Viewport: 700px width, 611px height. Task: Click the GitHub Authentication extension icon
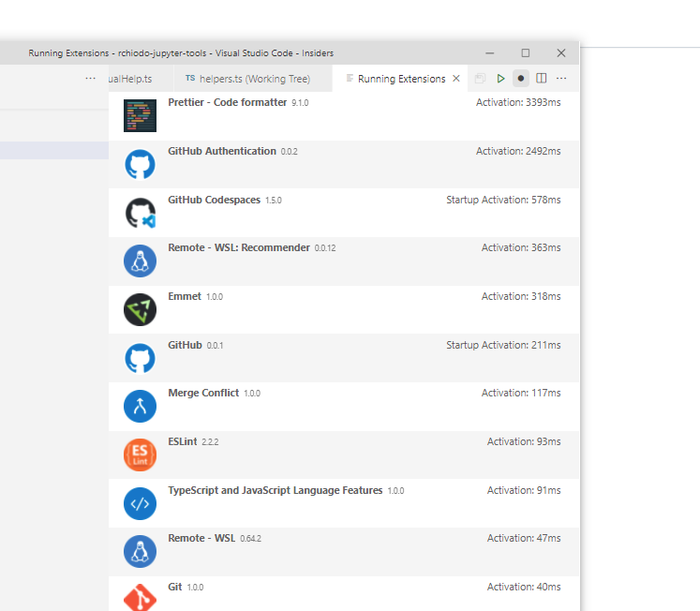140,164
